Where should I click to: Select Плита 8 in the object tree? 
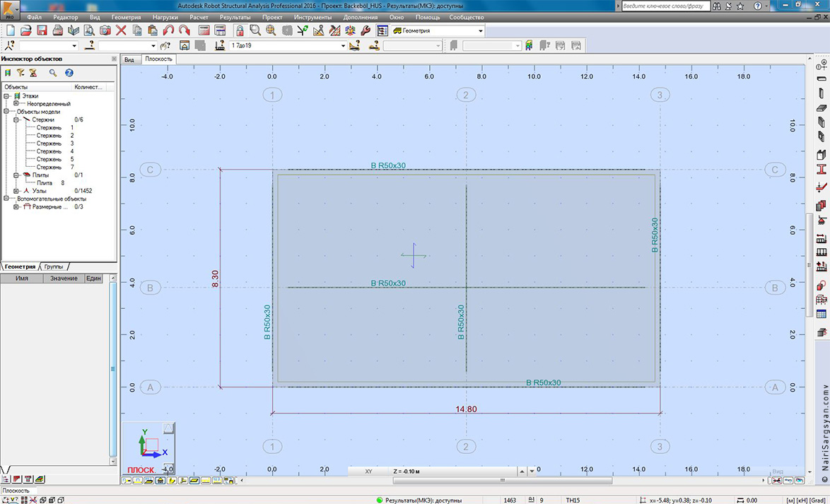point(50,182)
